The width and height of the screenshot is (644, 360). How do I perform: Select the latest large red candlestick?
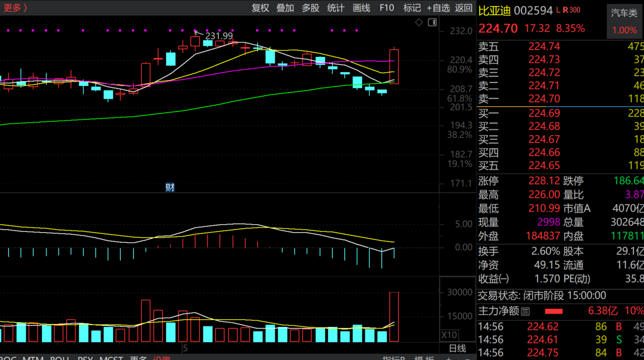[x=394, y=67]
